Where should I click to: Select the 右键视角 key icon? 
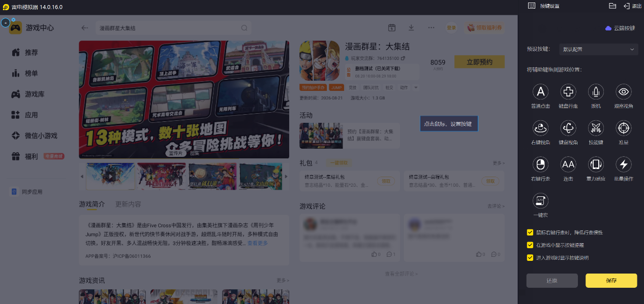pos(541,128)
